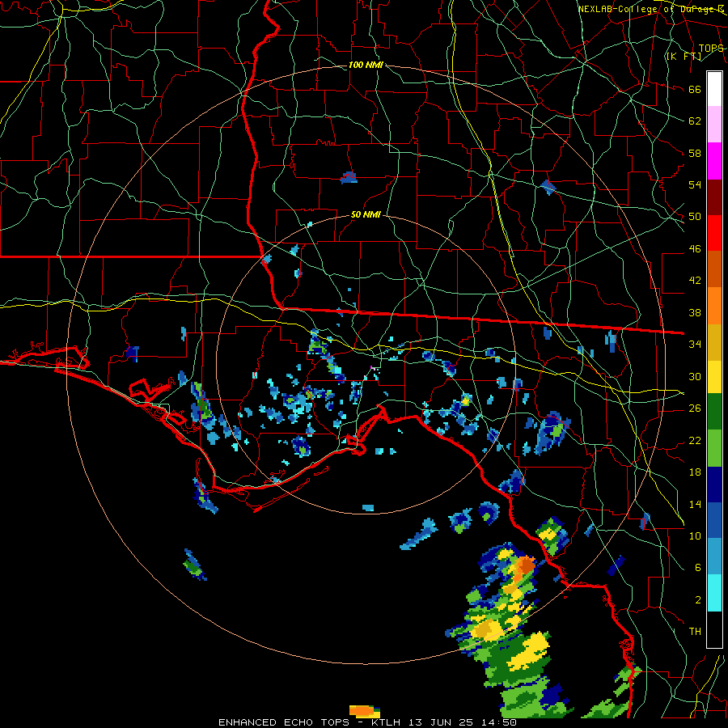Click the bright orange legend color band
The image size is (728, 728).
[714, 306]
